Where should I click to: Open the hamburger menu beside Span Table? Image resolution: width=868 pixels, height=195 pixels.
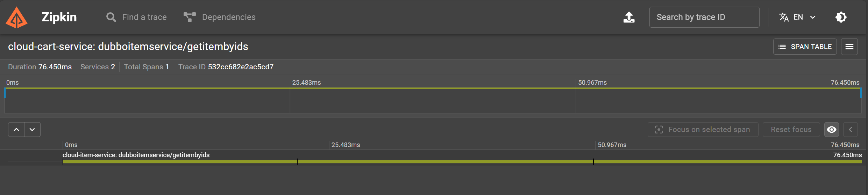(x=849, y=47)
